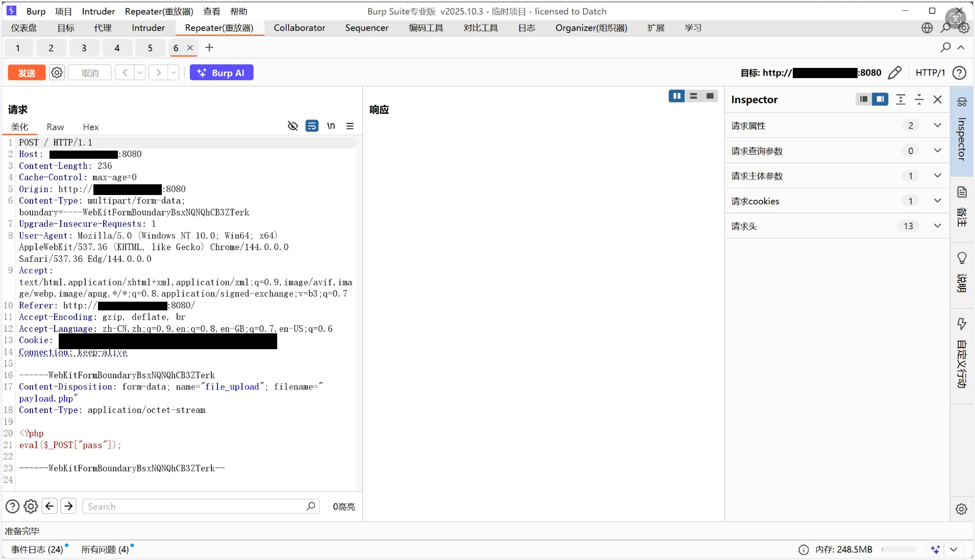
Task: Click the magnifier in the Search box
Action: point(311,506)
